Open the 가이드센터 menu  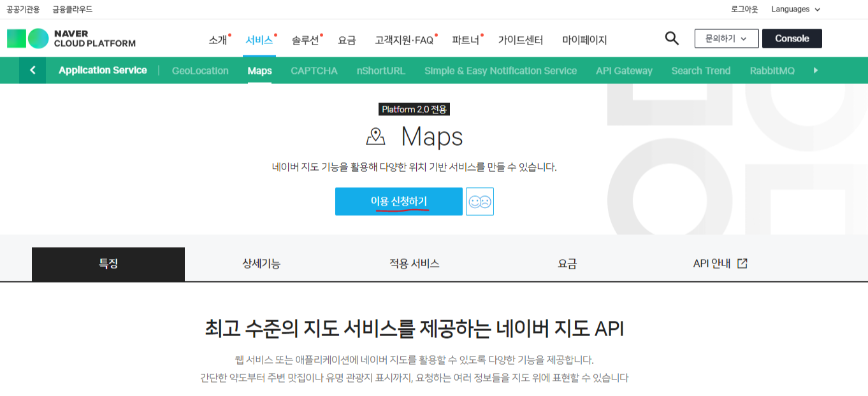(521, 39)
